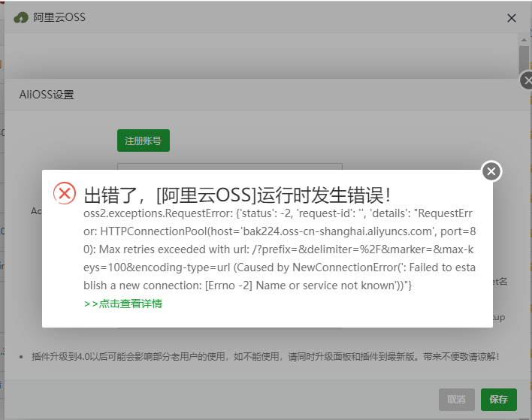532x420 pixels.
Task: Click the AliOSS设置 heading
Action: pos(47,95)
